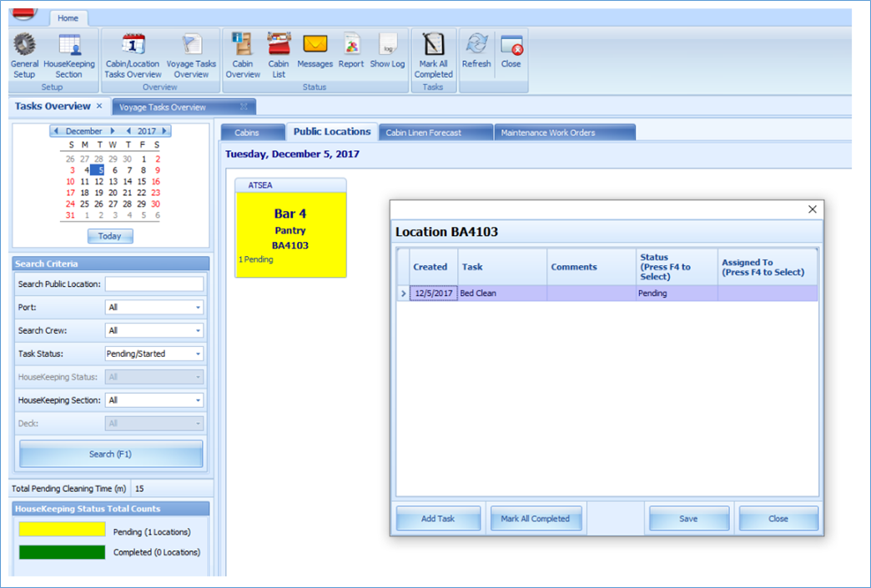The width and height of the screenshot is (871, 588).
Task: Click the Show Log icon
Action: click(386, 54)
